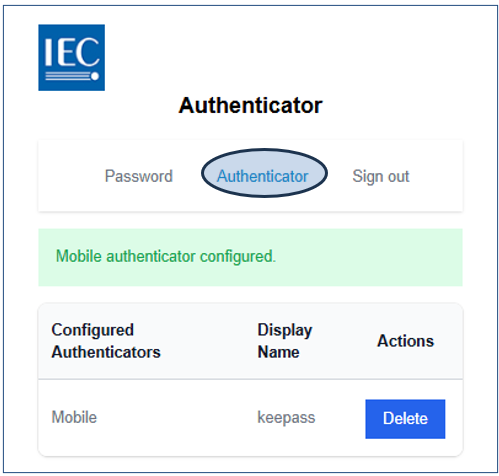Click the word Name in table header
Image resolution: width=499 pixels, height=476 pixels.
[x=279, y=352]
